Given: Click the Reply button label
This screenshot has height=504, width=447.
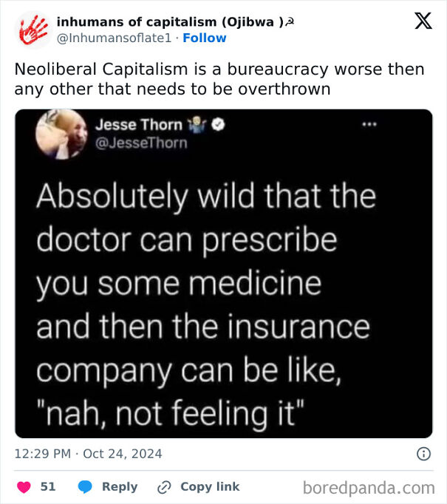Looking at the screenshot, I should (120, 487).
